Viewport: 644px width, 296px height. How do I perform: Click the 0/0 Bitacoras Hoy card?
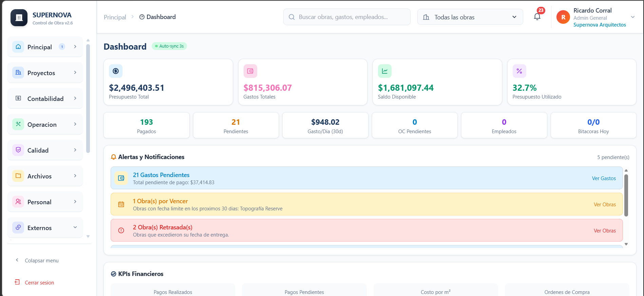(x=593, y=125)
